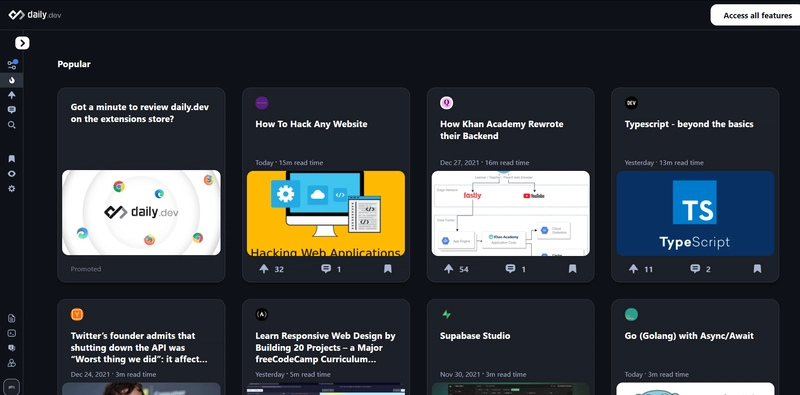Open Most upvoted arrow icon in sidebar
This screenshot has height=395, width=800.
click(12, 95)
